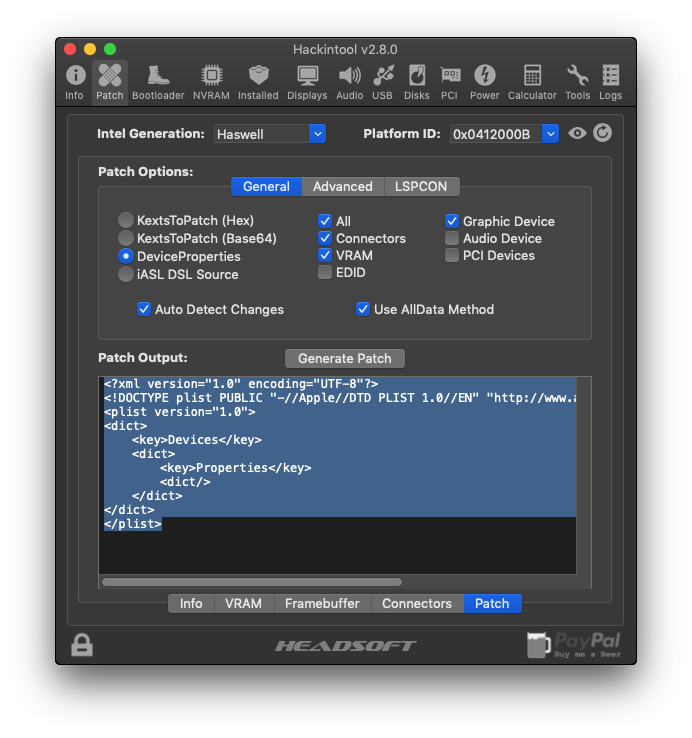Click the PayPal Buy me a Beer link
Screen dimensions: 692x738
point(574,645)
